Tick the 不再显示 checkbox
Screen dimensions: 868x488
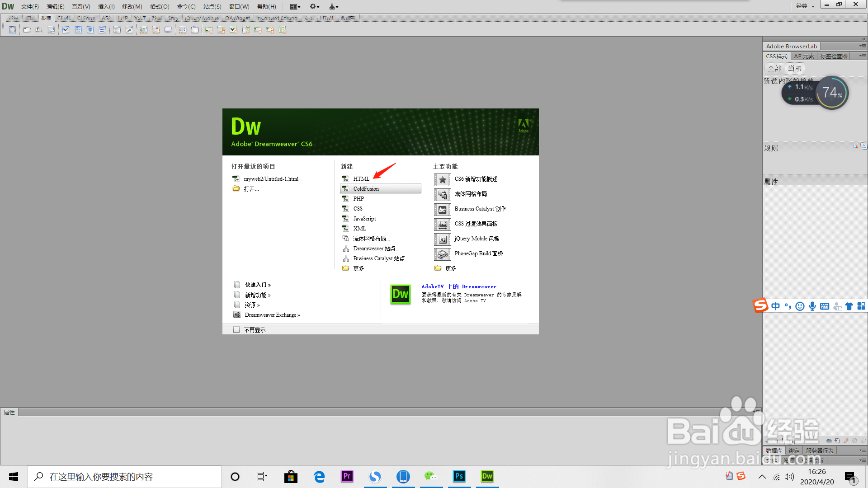[236, 330]
